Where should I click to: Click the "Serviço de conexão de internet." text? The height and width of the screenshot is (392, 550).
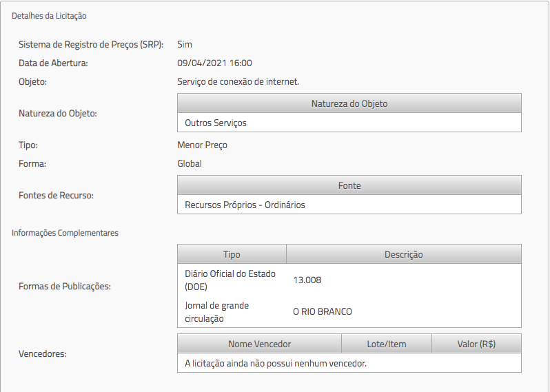click(238, 81)
